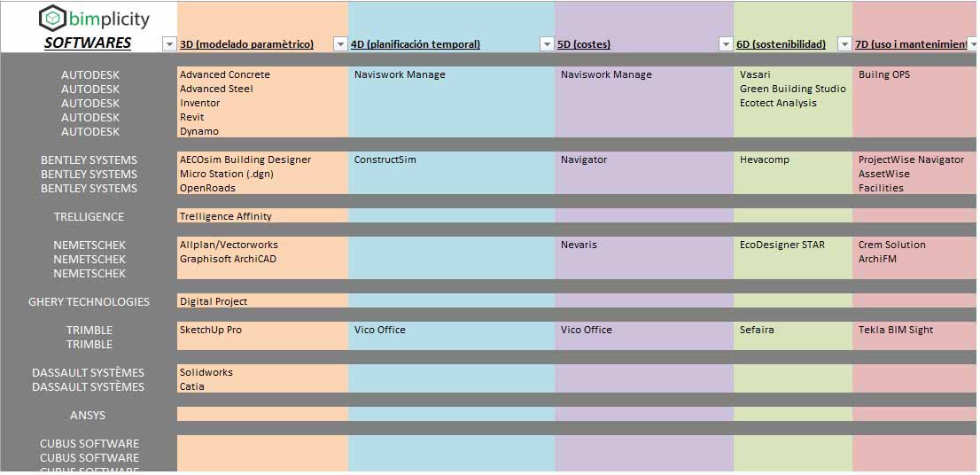Select the 6D (sostenibilidad) header
980x475 pixels.
click(782, 44)
